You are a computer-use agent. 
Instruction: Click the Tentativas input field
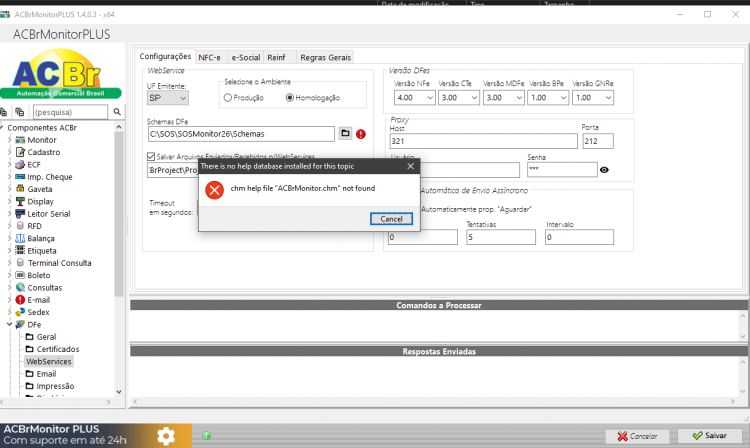(501, 237)
